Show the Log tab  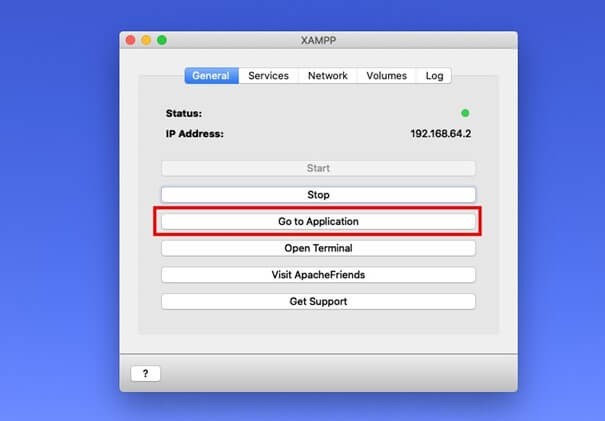[434, 76]
